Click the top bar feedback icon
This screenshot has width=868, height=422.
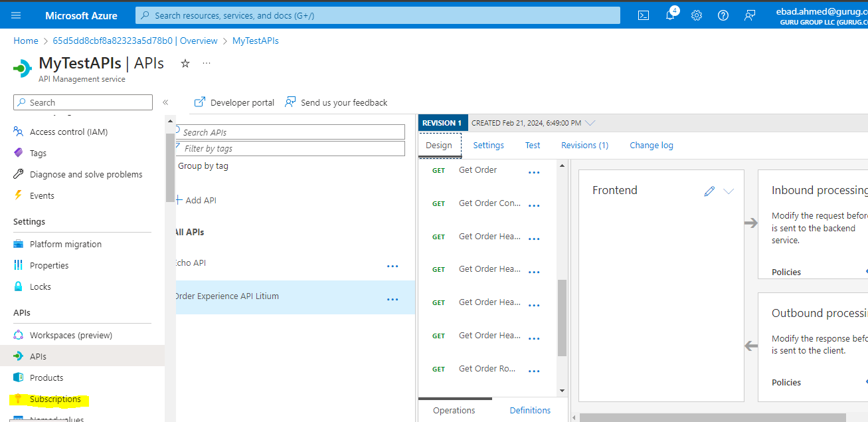coord(750,15)
